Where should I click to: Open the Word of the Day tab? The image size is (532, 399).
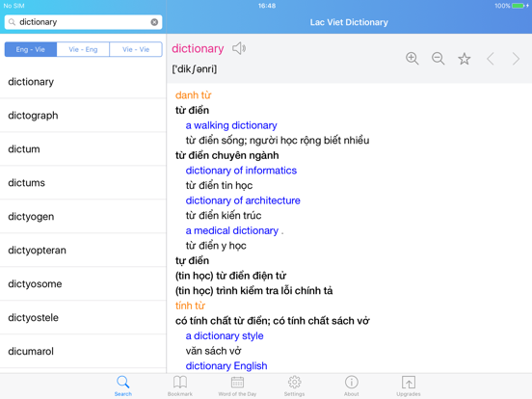tap(237, 386)
